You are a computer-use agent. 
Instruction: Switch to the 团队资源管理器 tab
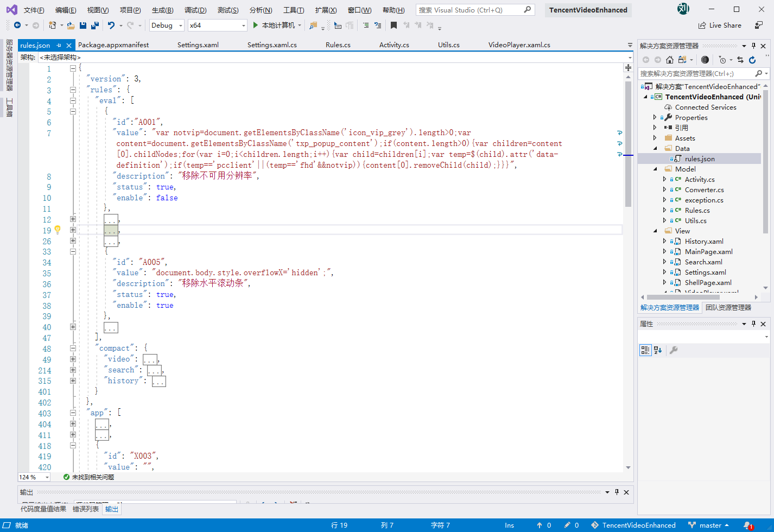728,307
